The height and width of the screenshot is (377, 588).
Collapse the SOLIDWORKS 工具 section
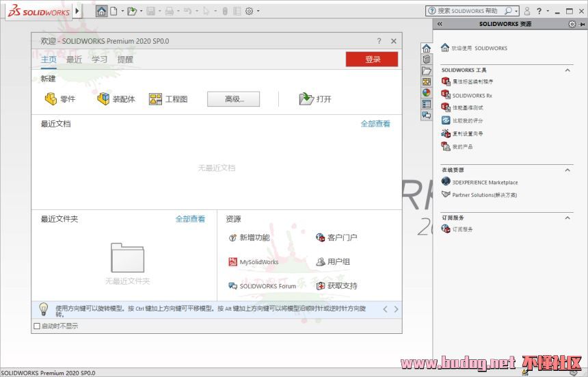point(567,70)
